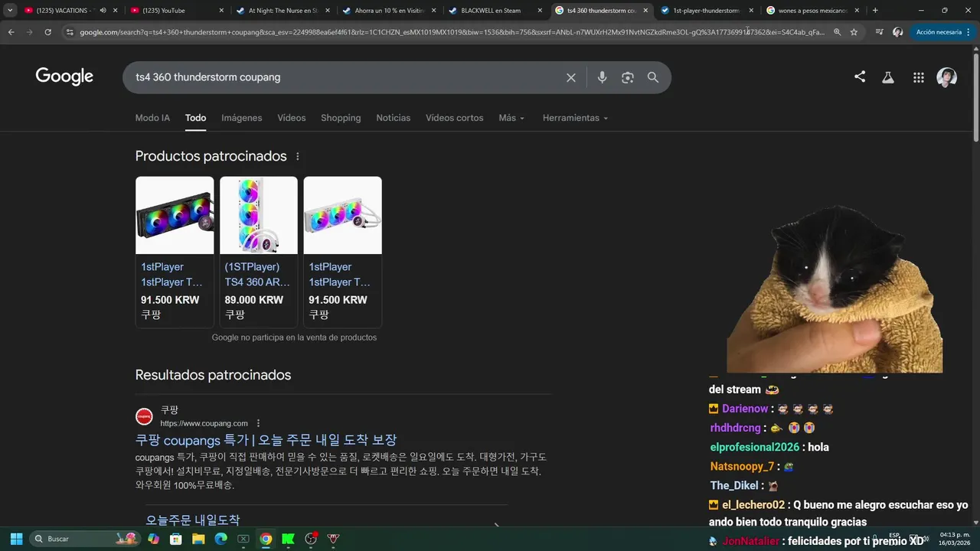Open (1STPlayer) TS4 360 AR product link
The height and width of the screenshot is (551, 980).
tap(259, 274)
